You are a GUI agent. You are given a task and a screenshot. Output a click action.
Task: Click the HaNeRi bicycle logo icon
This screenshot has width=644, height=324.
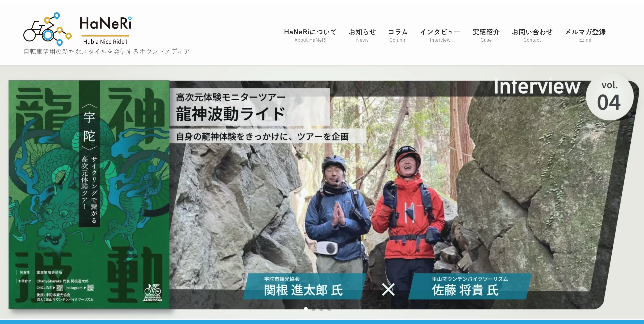pyautogui.click(x=48, y=29)
